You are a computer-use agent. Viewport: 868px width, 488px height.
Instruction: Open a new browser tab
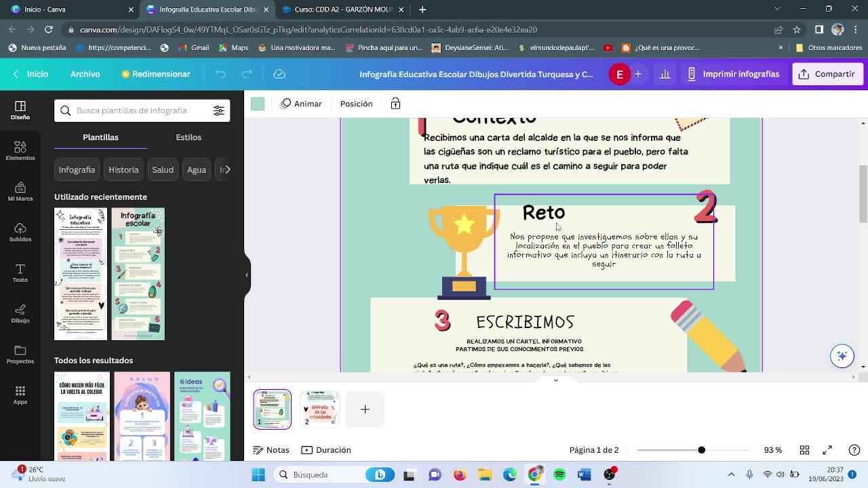tap(422, 9)
